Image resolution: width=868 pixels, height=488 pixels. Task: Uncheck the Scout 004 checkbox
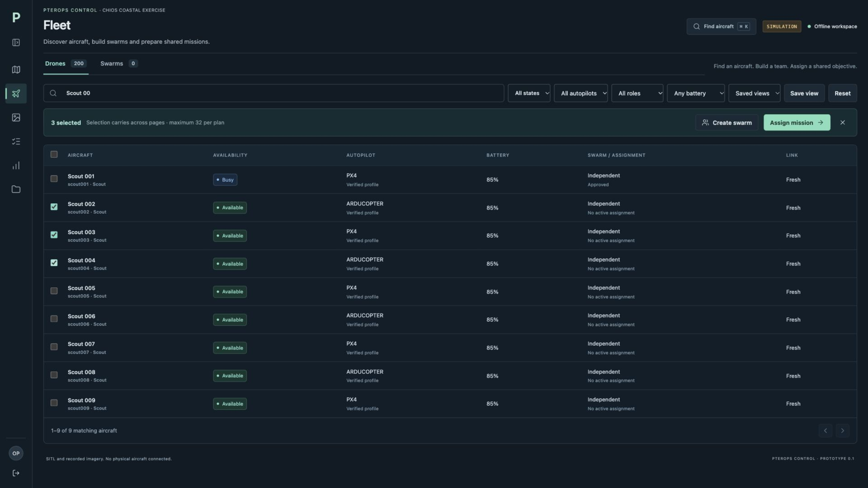pyautogui.click(x=54, y=263)
